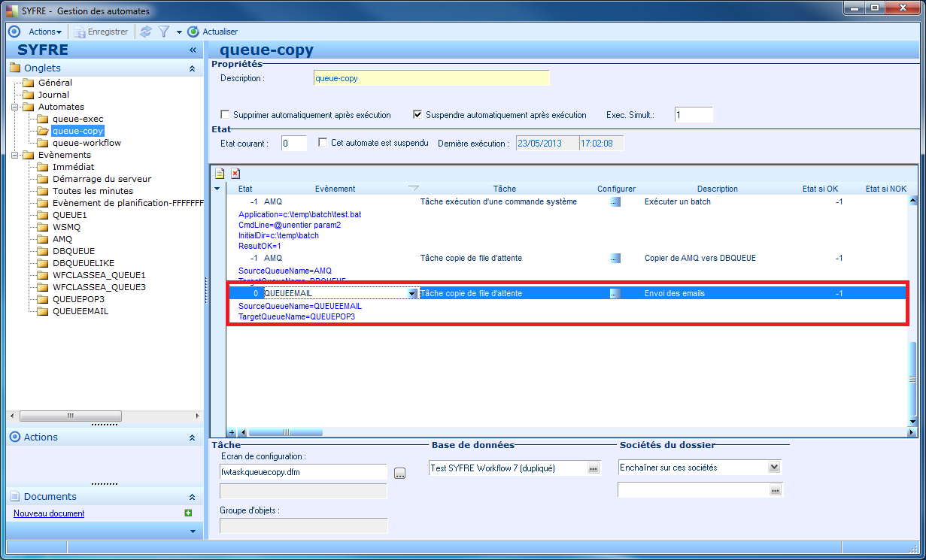Viewport: 926px width, 560px height.
Task: Select the queue-copy tree item
Action: pos(77,131)
